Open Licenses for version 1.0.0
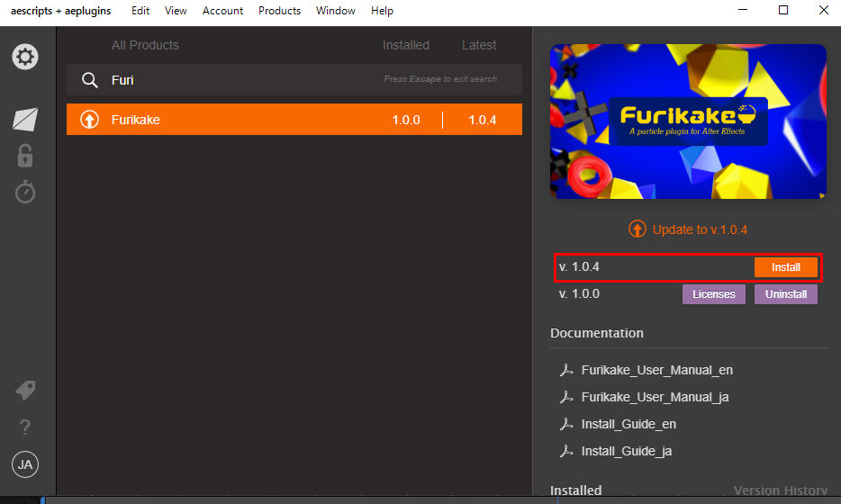 tap(713, 294)
